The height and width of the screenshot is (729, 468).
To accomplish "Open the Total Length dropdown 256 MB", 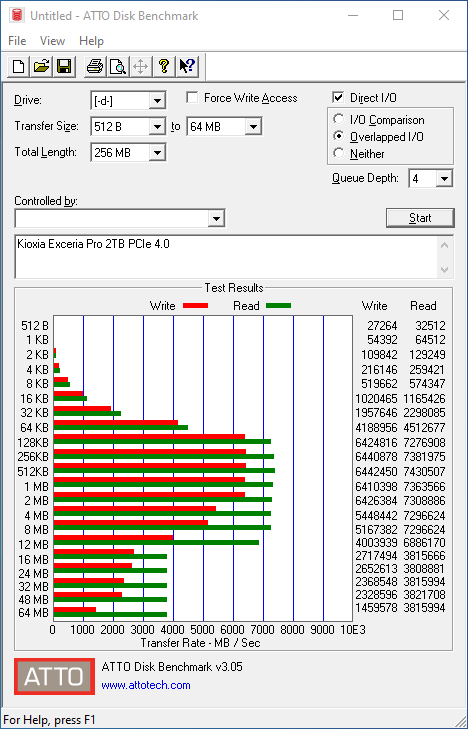I will (158, 152).
